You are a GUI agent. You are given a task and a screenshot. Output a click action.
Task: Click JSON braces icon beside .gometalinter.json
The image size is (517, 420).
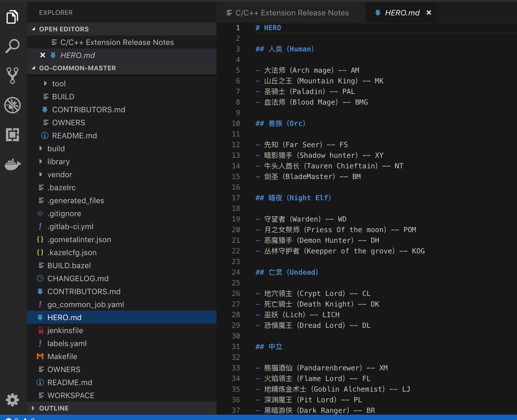click(40, 239)
